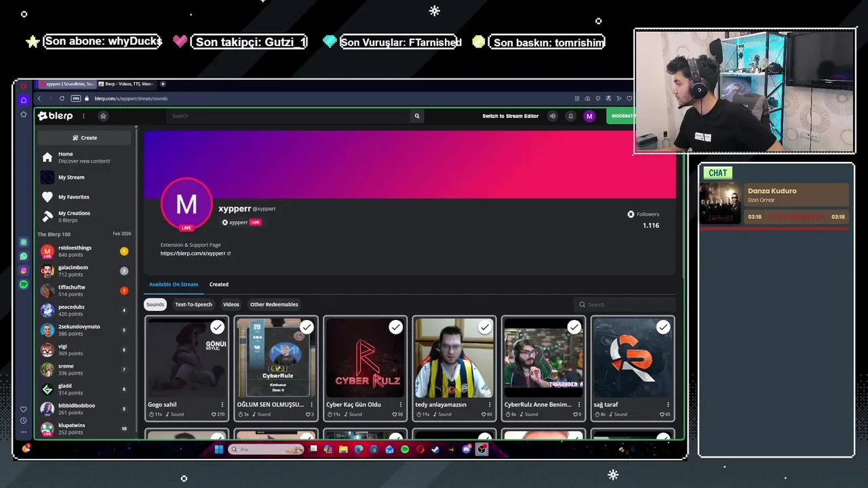
Task: Select the Text-To-Speech filter chip
Action: click(193, 304)
